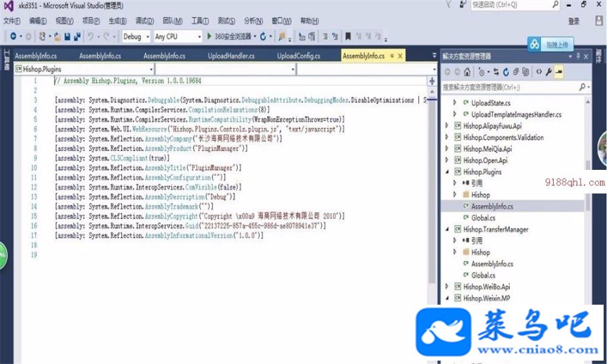Open the Any CPU platform dropdown
Viewport: 607px width, 364px height.
point(177,36)
